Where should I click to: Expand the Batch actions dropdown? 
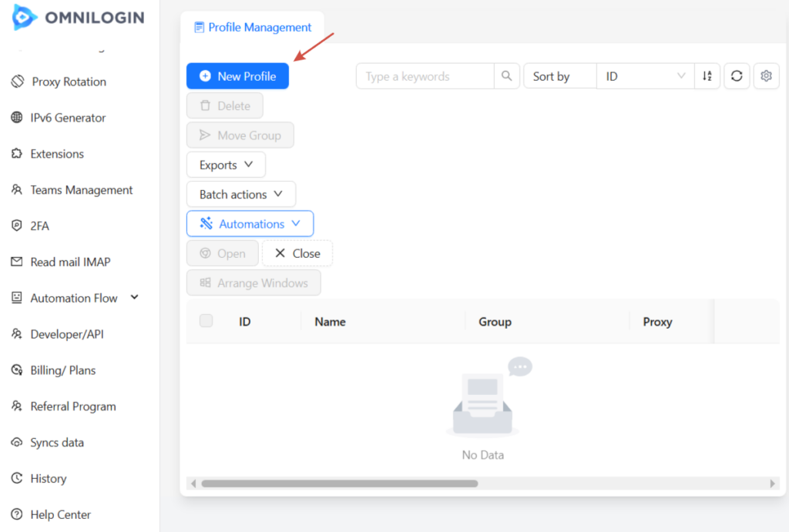(x=240, y=194)
